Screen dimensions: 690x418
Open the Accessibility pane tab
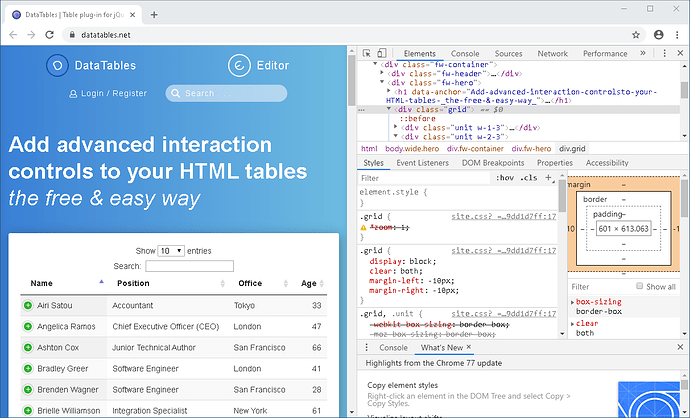[x=607, y=163]
